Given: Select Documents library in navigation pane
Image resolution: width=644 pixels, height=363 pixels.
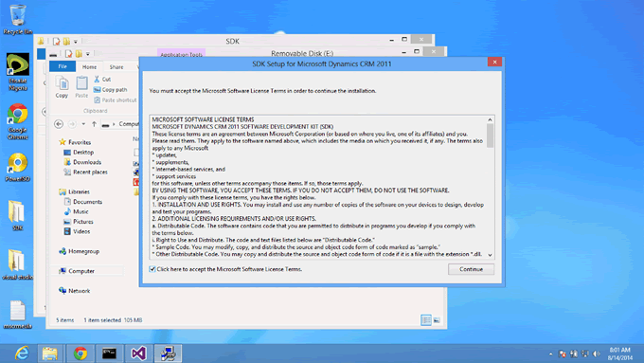Looking at the screenshot, I should pos(83,202).
